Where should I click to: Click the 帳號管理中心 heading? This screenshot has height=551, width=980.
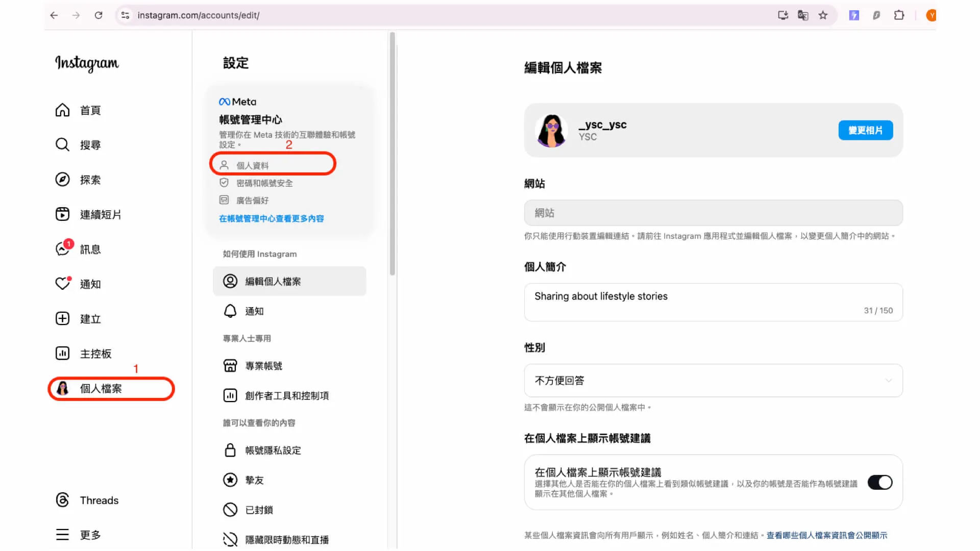pos(251,119)
